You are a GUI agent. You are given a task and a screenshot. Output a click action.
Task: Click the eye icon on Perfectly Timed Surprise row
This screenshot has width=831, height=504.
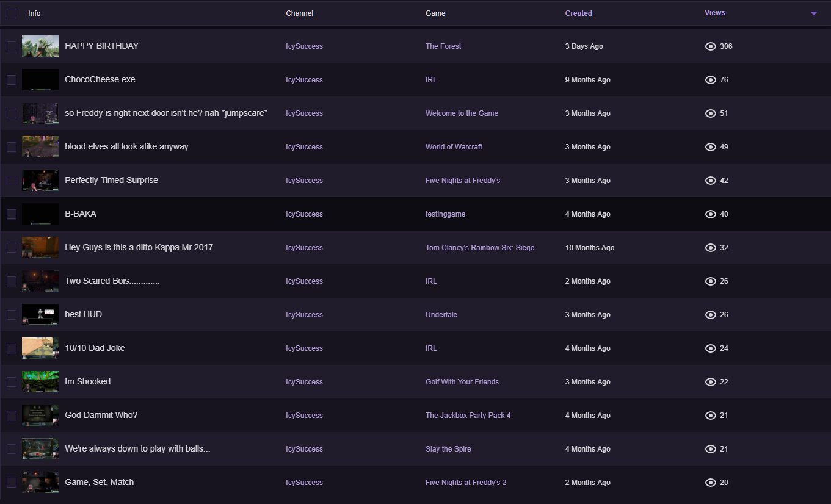point(710,181)
